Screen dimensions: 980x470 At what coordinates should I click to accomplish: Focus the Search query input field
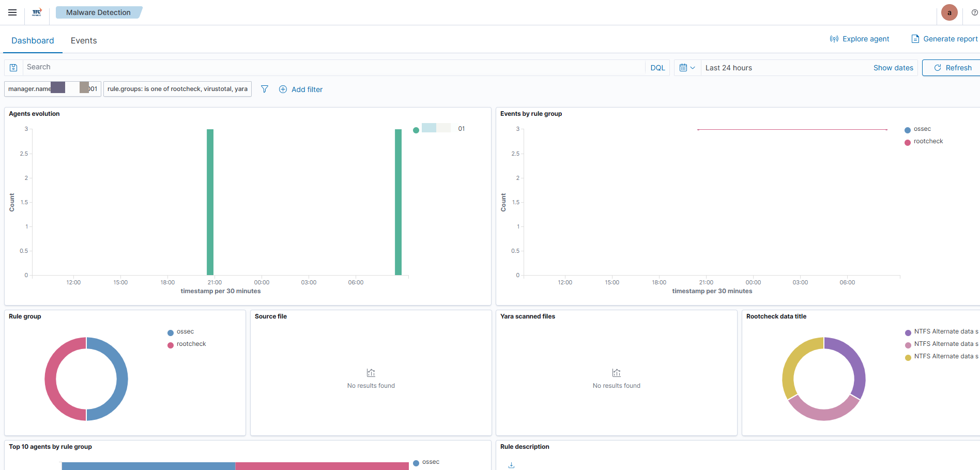(x=331, y=67)
